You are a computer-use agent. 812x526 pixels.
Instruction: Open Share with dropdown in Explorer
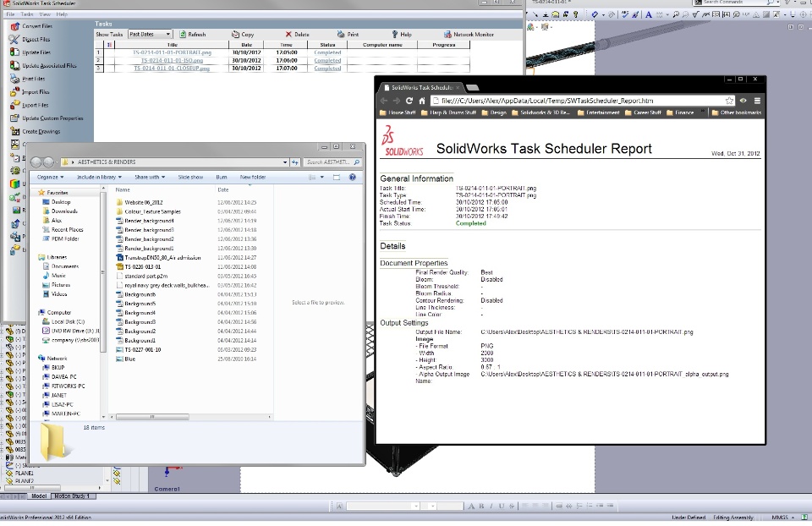pos(150,177)
